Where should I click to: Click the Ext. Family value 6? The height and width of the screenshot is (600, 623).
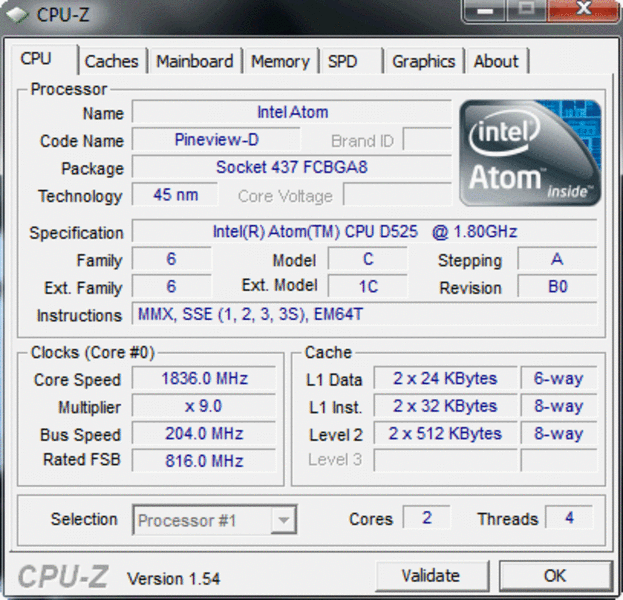(172, 286)
